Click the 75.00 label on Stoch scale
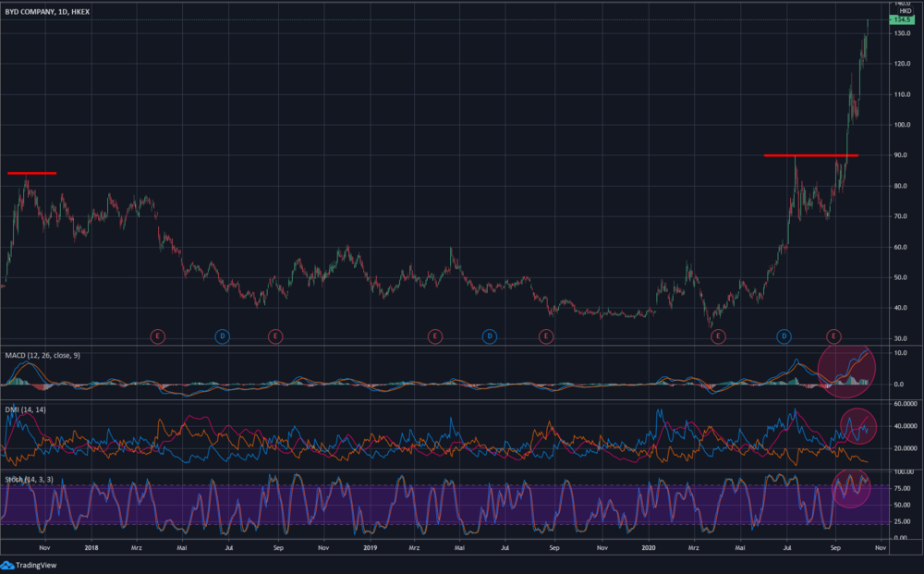This screenshot has height=574, width=924. pyautogui.click(x=901, y=489)
